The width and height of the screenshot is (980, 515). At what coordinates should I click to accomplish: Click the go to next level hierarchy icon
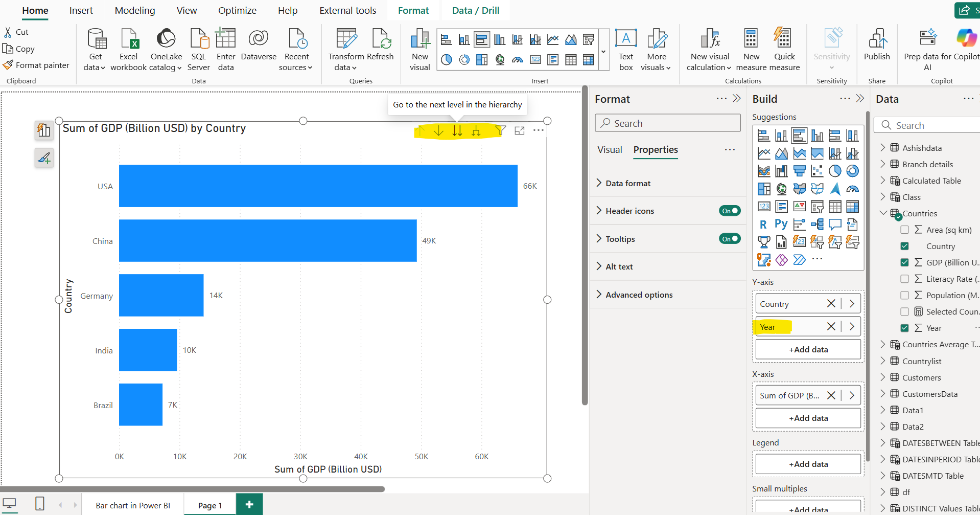457,131
